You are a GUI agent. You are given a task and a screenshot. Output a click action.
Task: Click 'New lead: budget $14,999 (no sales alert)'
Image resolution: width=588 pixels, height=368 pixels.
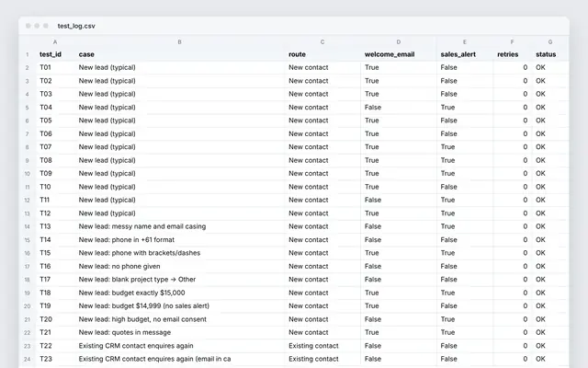point(143,306)
